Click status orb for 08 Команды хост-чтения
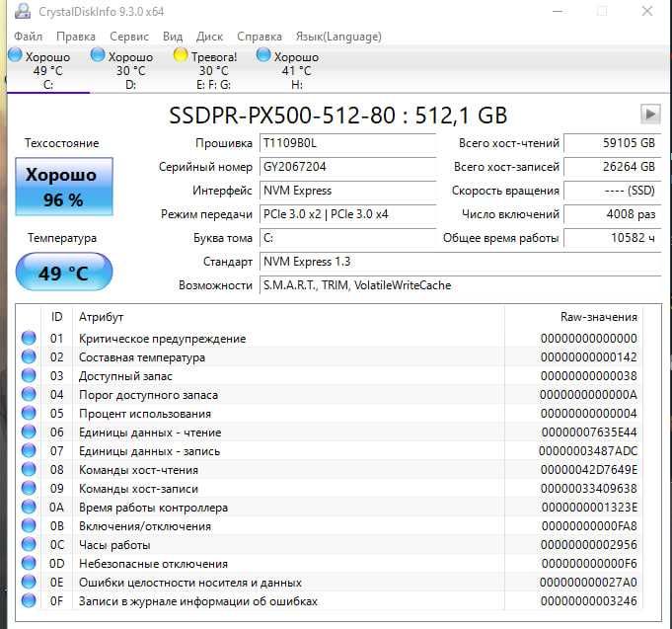This screenshot has width=672, height=629. point(29,469)
